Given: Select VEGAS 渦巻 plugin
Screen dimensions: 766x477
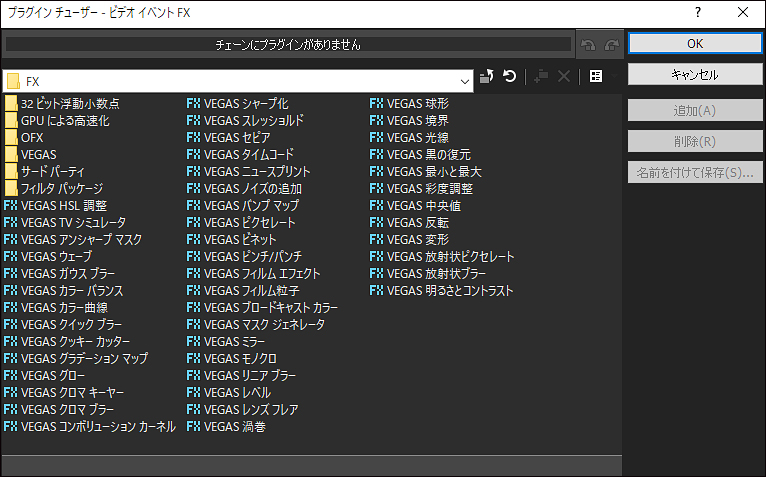Looking at the screenshot, I should (226, 427).
